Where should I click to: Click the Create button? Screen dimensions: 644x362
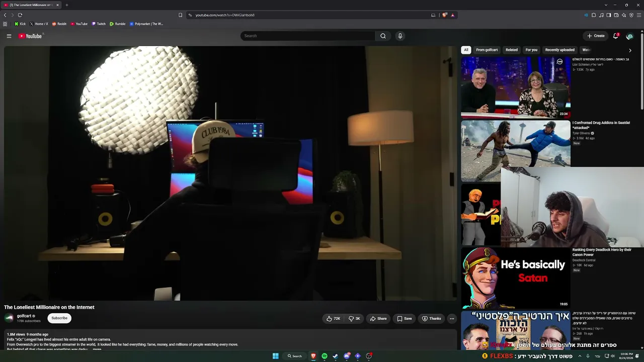[596, 36]
